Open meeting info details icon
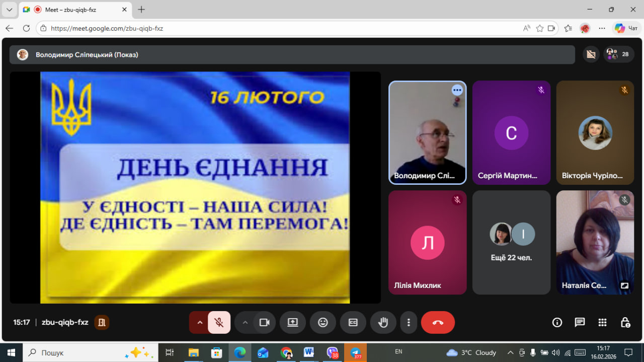The width and height of the screenshot is (644, 362). click(x=557, y=323)
